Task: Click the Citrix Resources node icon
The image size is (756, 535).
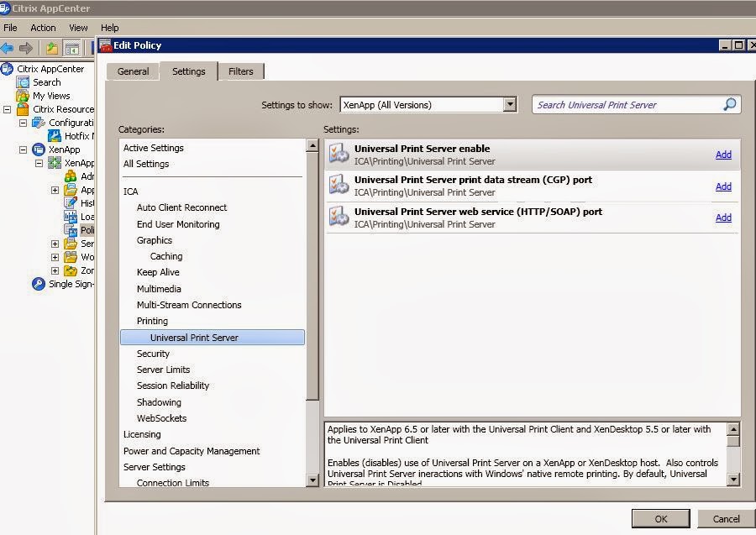Action: (23, 109)
